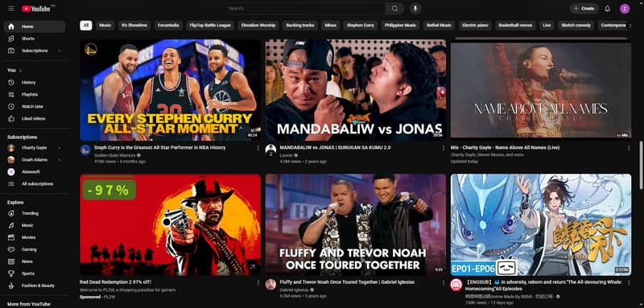The image size is (644, 308).
Task: Play the All-devouring Whale anime thumbnail
Action: pos(541,224)
